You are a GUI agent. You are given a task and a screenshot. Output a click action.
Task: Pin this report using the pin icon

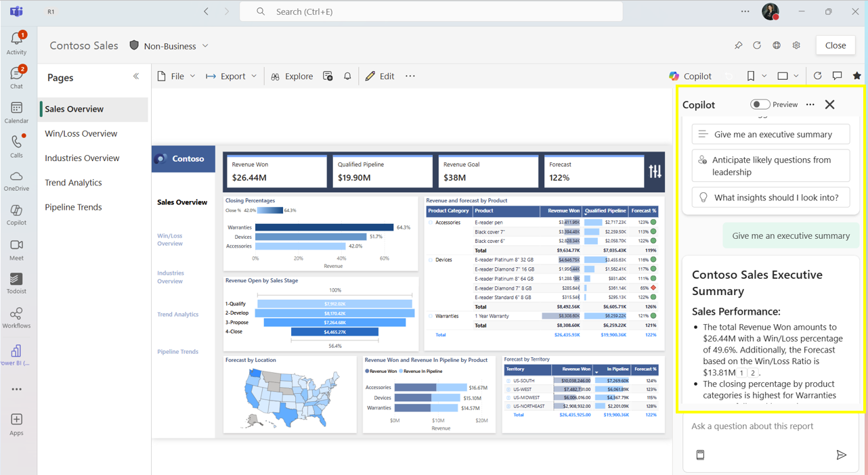[x=739, y=45]
